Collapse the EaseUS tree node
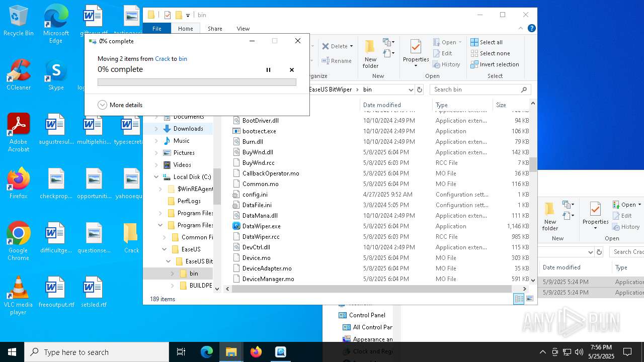Image resolution: width=644 pixels, height=362 pixels. (x=164, y=249)
